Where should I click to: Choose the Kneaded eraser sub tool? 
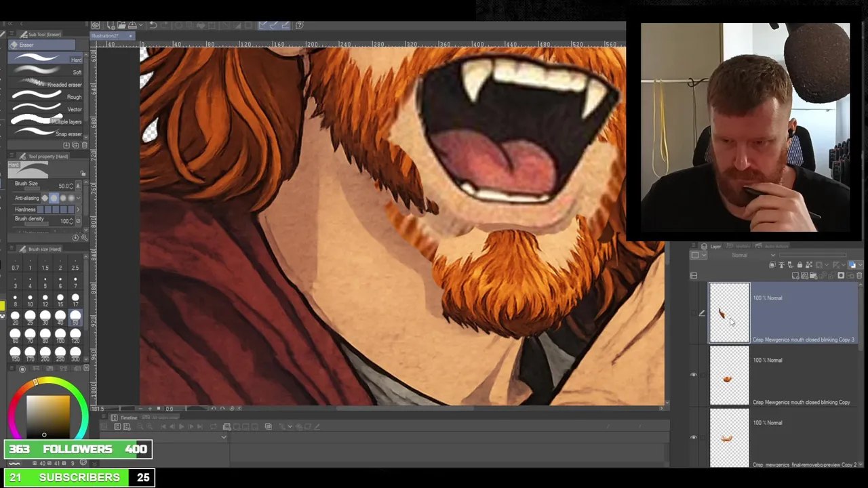45,84
